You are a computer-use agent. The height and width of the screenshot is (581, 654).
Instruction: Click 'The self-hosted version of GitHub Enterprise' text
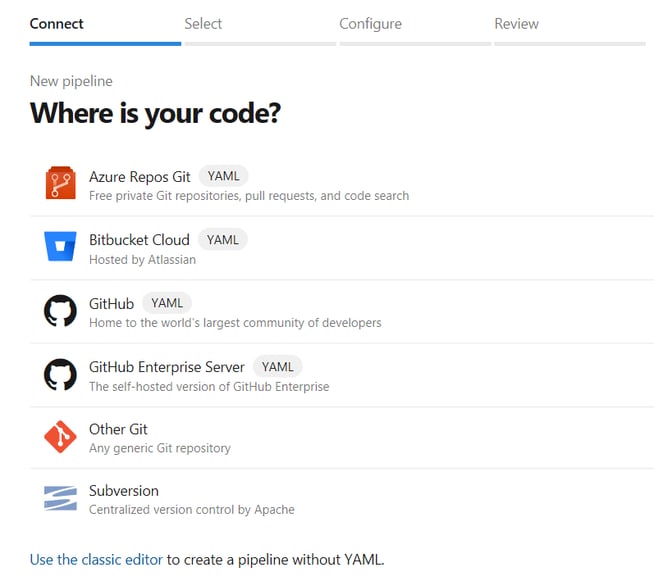[x=209, y=386]
